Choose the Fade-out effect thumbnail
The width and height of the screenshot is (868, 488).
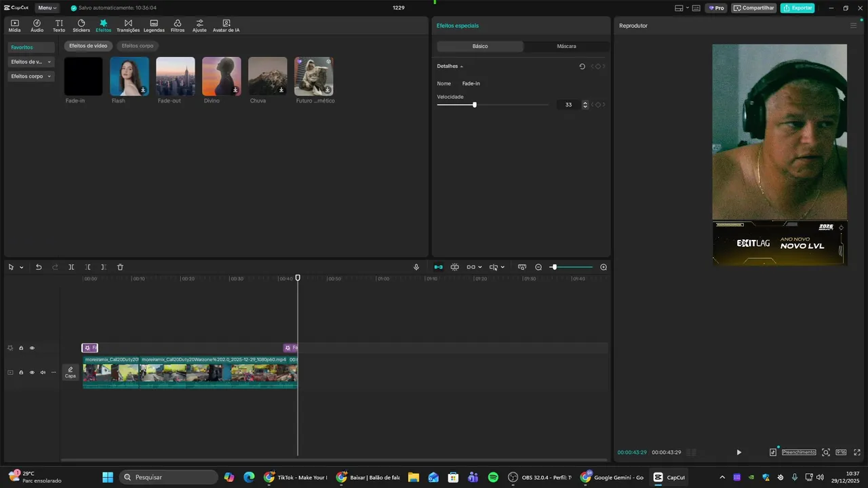pos(176,76)
